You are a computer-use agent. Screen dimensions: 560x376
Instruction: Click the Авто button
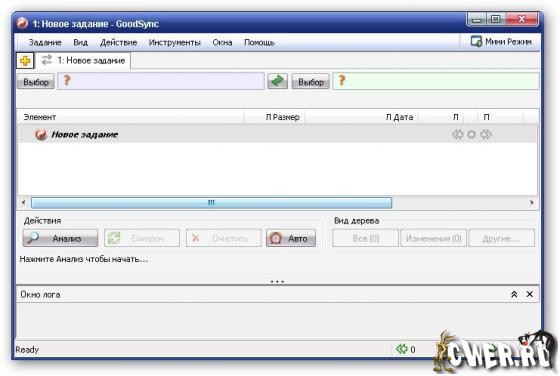point(291,238)
